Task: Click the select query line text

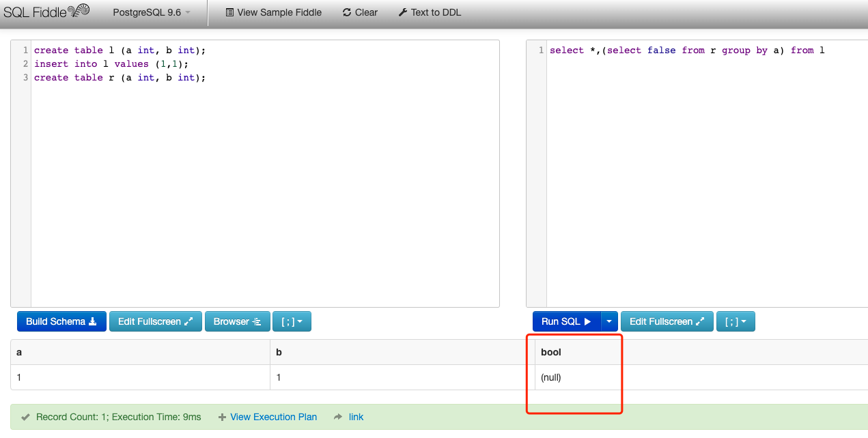Action: click(x=687, y=50)
